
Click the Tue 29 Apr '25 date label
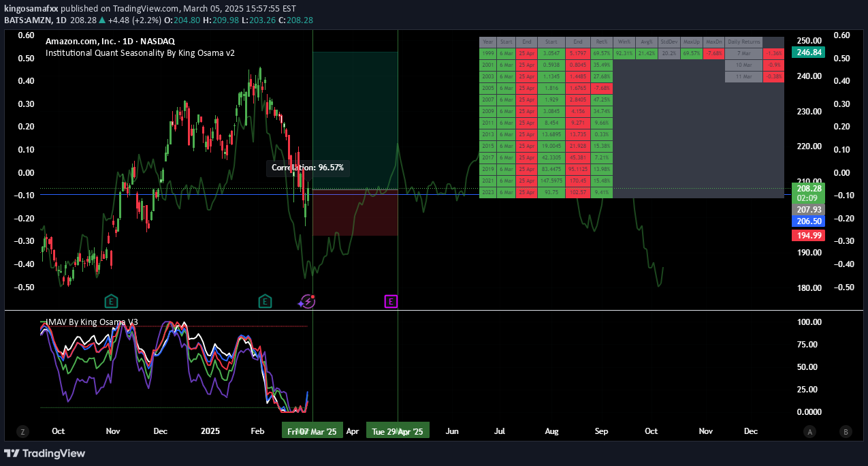(x=398, y=432)
